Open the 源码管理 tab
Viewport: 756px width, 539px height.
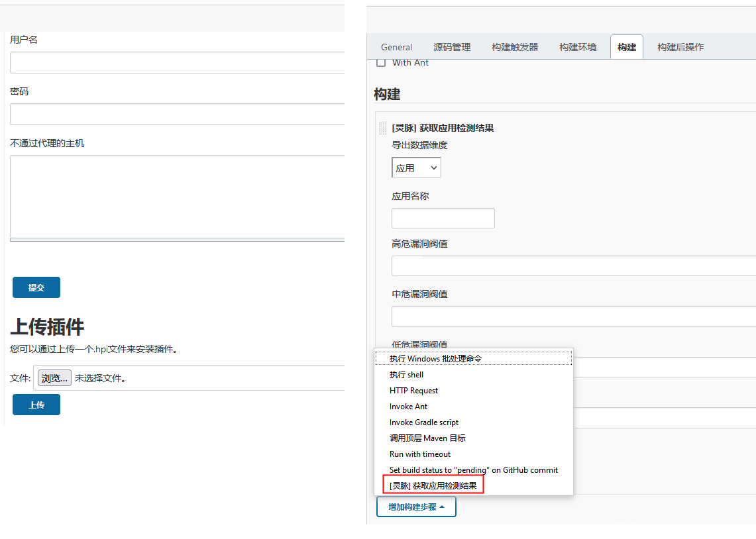[452, 47]
